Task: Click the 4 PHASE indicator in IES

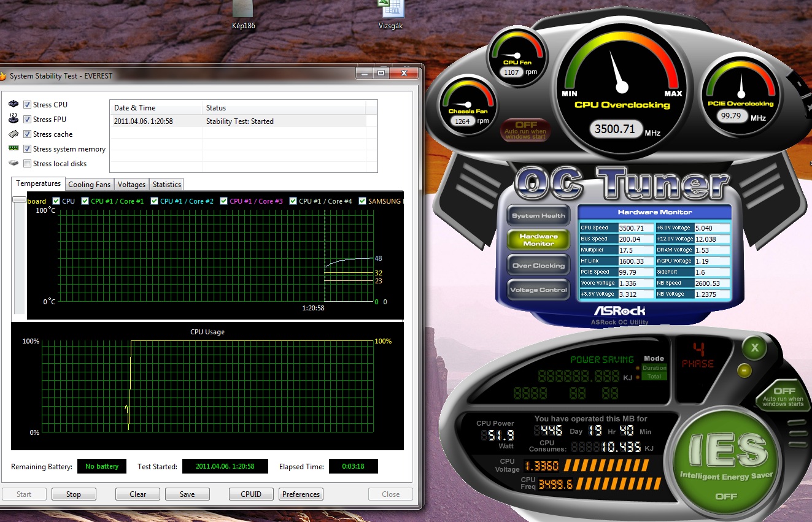Action: [698, 356]
